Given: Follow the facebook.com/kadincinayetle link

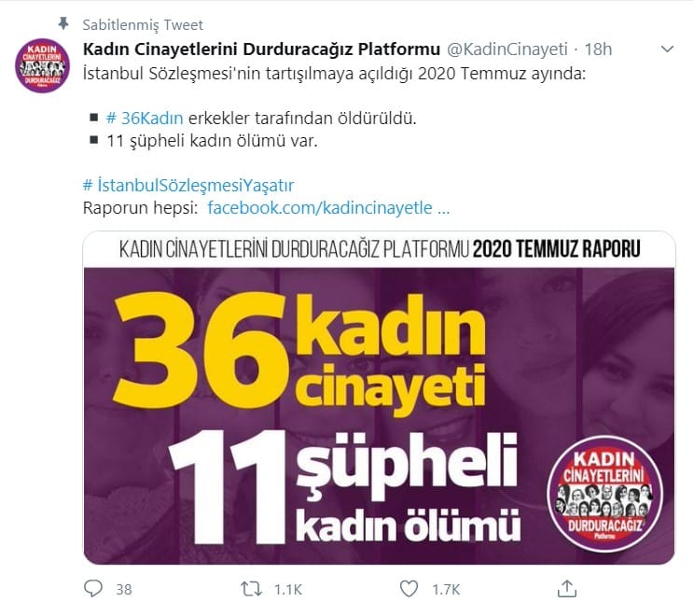Looking at the screenshot, I should tap(328, 207).
